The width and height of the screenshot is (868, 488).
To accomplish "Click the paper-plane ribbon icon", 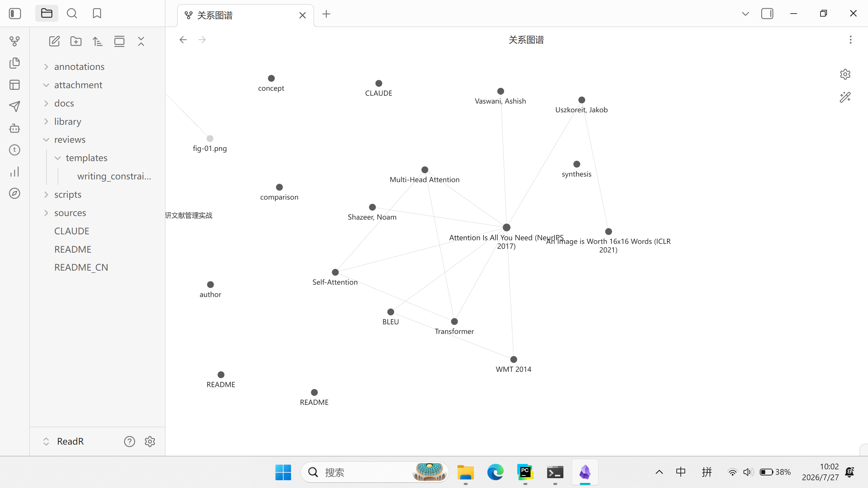I will (15, 106).
